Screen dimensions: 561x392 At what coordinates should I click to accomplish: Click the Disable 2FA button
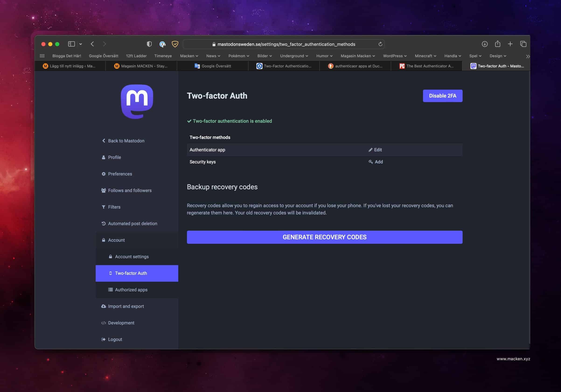tap(443, 96)
